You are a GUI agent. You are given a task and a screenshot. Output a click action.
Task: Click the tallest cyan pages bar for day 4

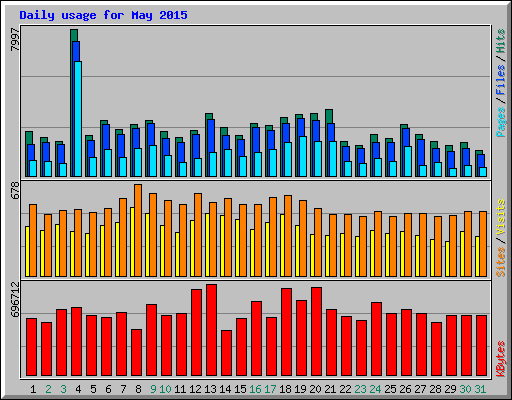point(78,119)
